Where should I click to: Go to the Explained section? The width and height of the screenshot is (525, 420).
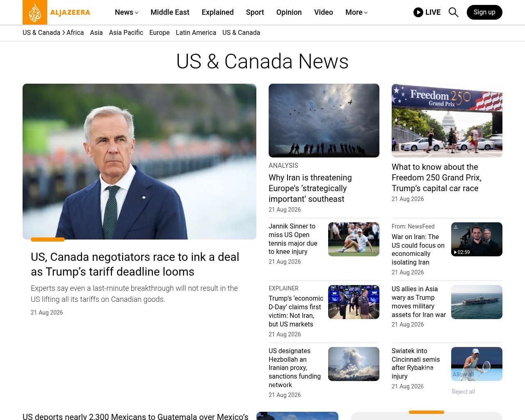pos(218,12)
